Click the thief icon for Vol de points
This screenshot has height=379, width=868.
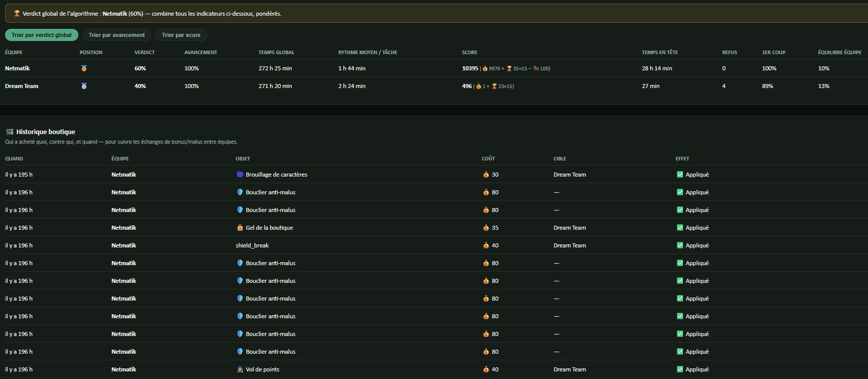coord(240,369)
